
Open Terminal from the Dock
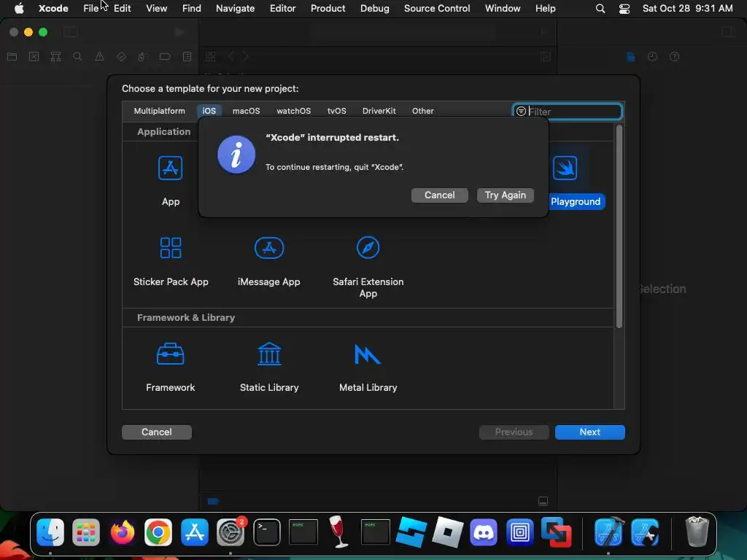click(267, 532)
